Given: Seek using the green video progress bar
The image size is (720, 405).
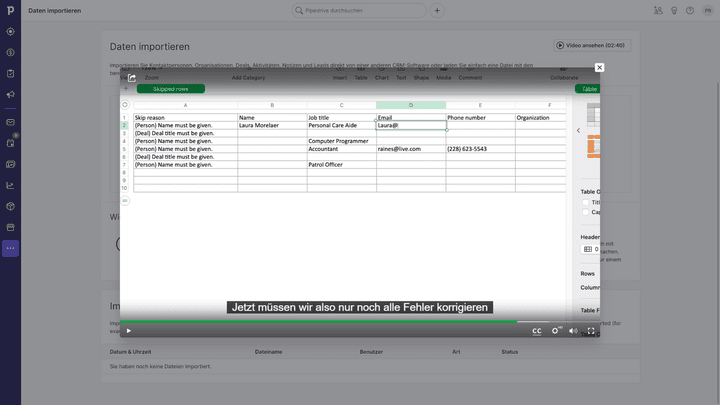Looking at the screenshot, I should click(x=320, y=322).
